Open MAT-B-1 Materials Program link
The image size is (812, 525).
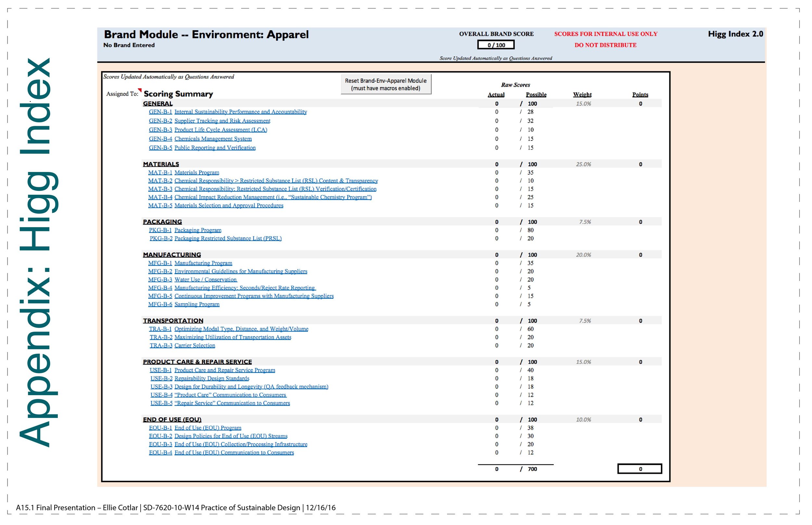[197, 173]
